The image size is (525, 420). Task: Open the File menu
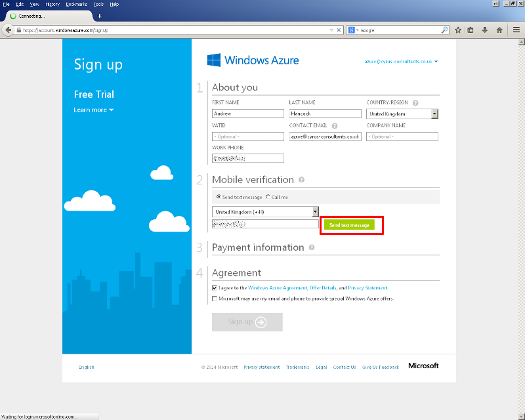(6, 5)
